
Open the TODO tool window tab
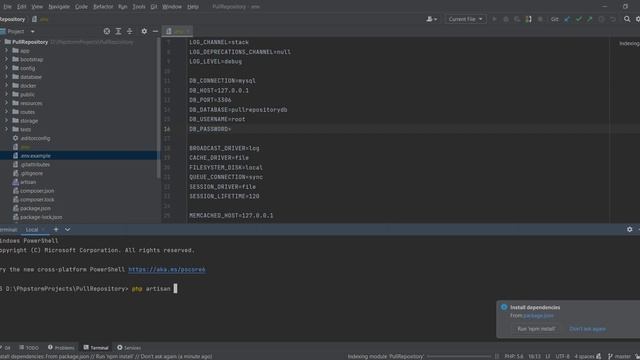tap(29, 348)
